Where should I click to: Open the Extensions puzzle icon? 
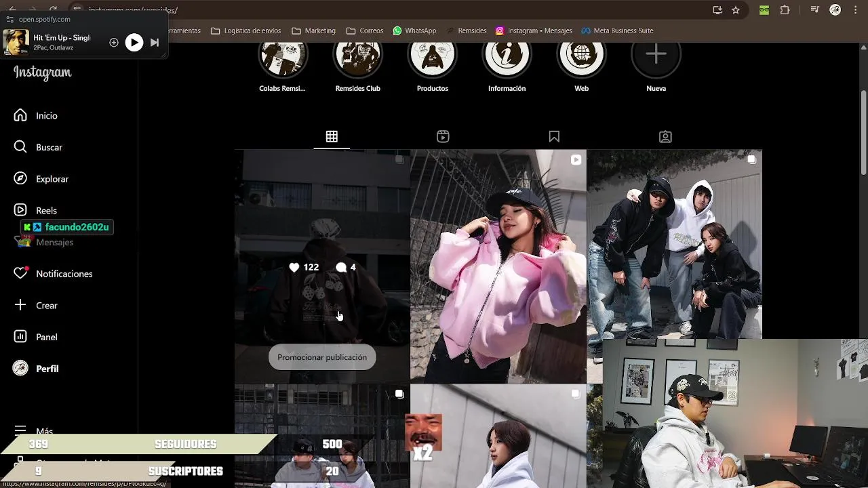pyautogui.click(x=785, y=10)
